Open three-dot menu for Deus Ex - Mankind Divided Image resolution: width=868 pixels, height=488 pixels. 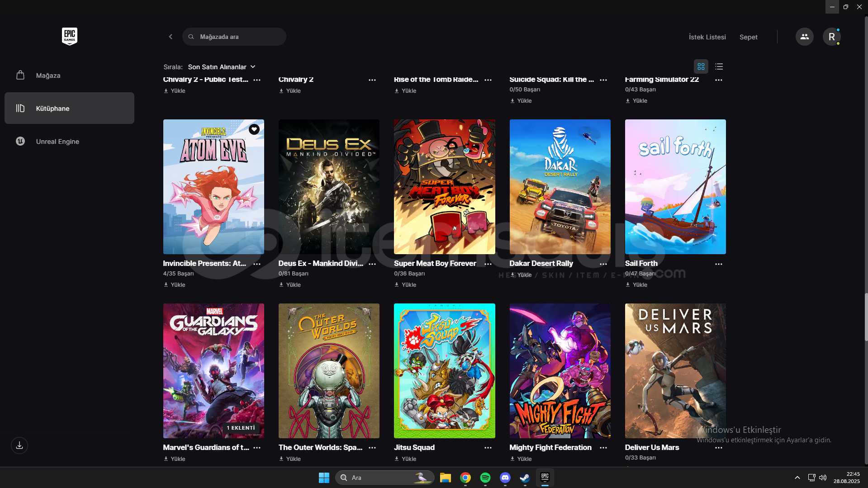(x=372, y=264)
